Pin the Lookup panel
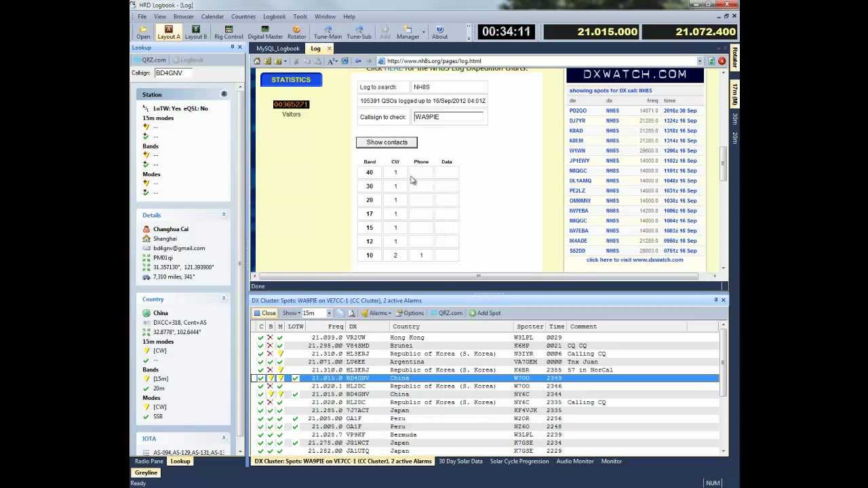The height and width of the screenshot is (488, 868). coord(232,47)
